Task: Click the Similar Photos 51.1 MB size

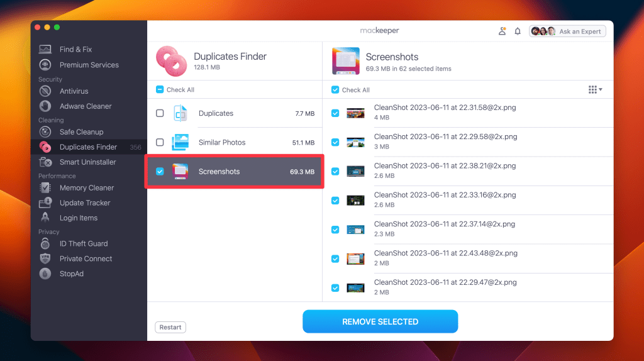Action: tap(303, 143)
